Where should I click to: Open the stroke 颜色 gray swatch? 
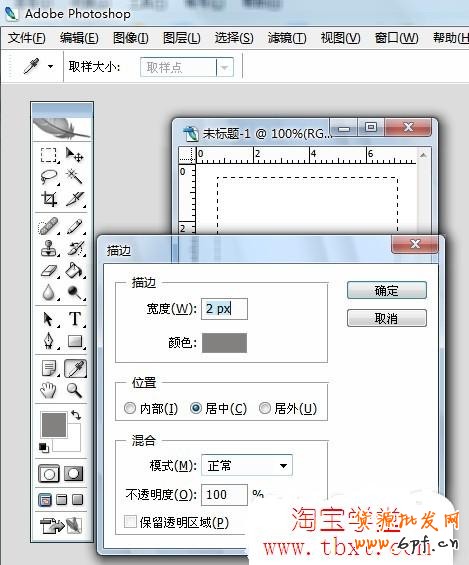coord(224,343)
